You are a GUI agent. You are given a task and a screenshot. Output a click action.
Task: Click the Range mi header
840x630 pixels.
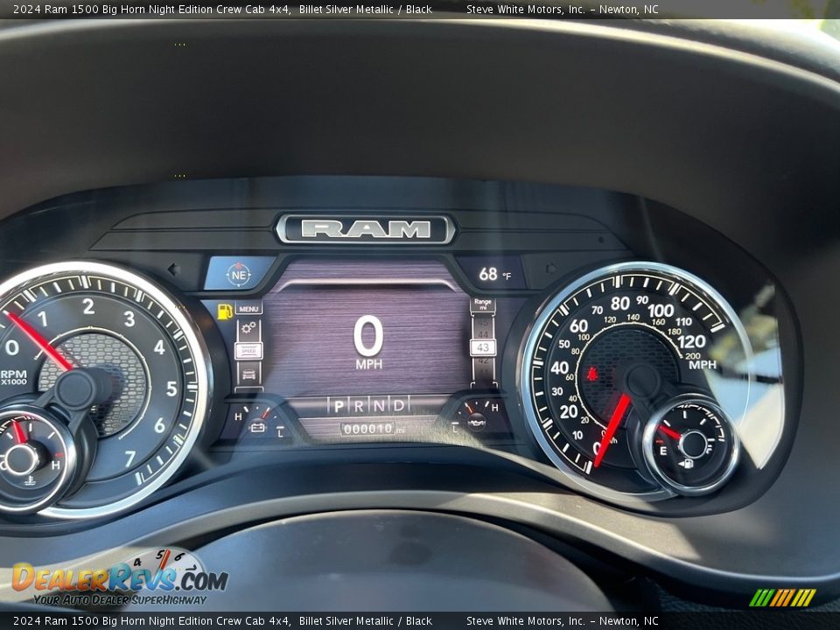(x=483, y=304)
